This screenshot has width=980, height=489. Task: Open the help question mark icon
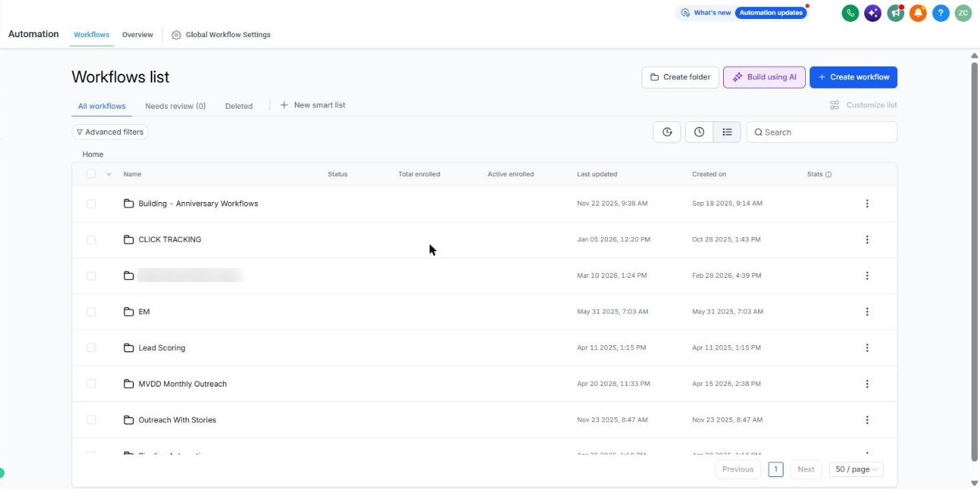pos(941,13)
